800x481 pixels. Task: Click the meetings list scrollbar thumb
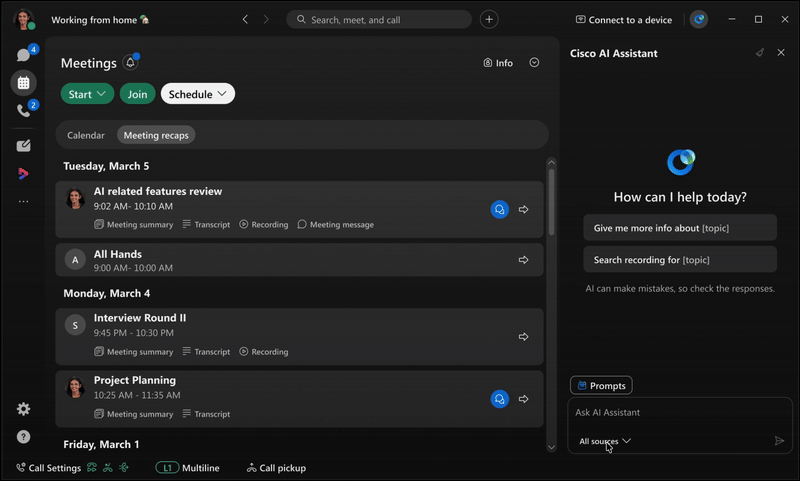pos(552,202)
